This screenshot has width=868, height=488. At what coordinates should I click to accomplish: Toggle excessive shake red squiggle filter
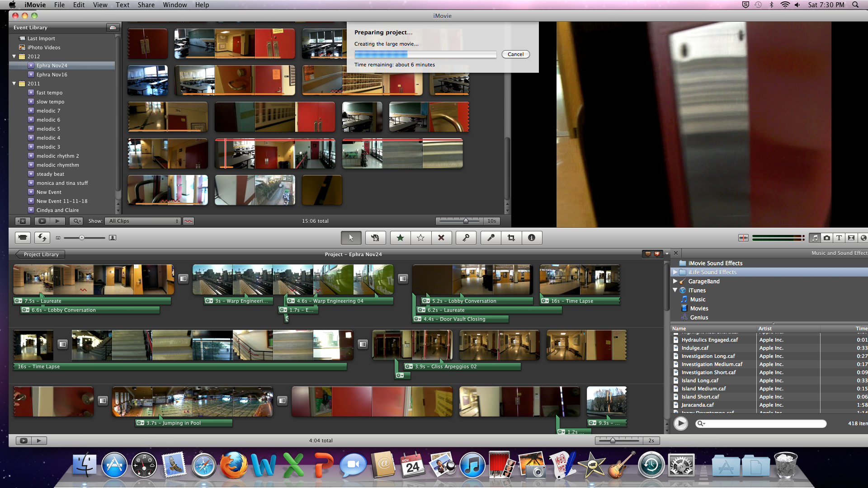pyautogui.click(x=189, y=221)
